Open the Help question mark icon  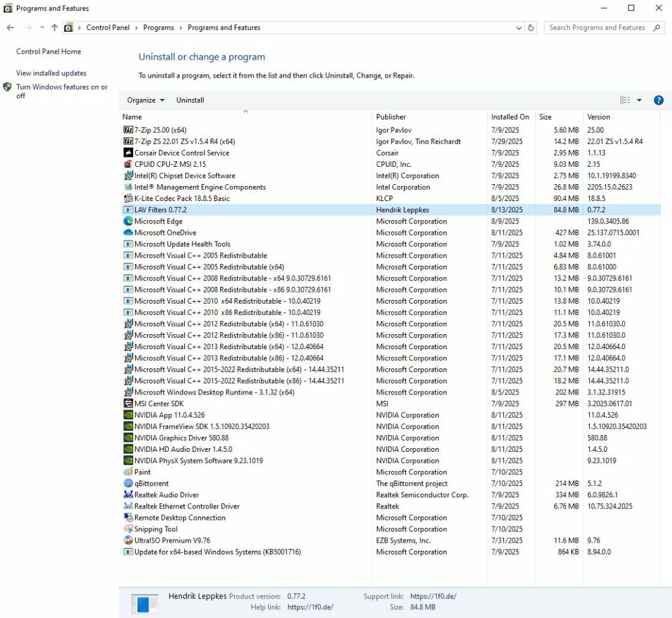pos(658,100)
